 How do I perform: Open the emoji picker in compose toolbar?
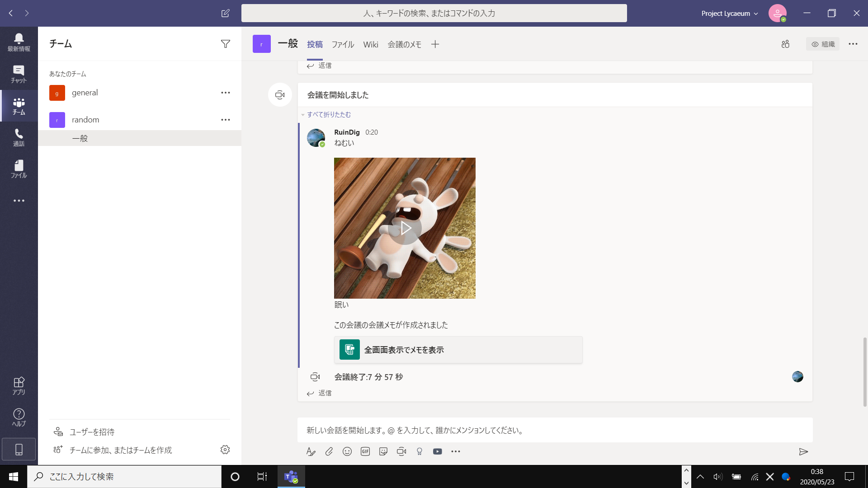(347, 451)
